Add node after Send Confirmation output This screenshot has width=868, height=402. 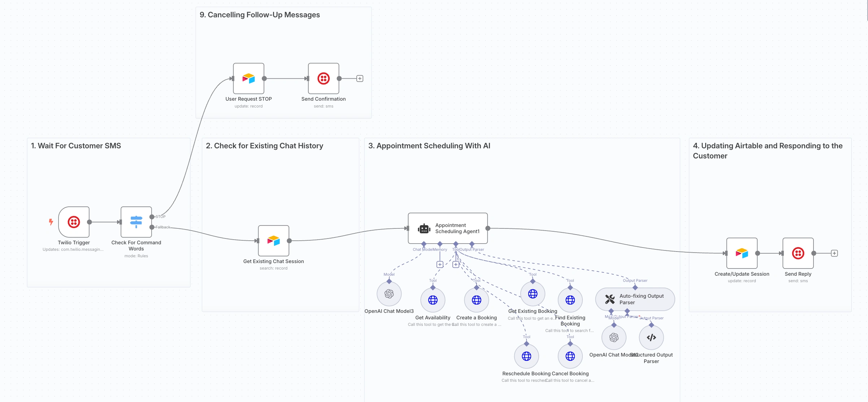(360, 79)
